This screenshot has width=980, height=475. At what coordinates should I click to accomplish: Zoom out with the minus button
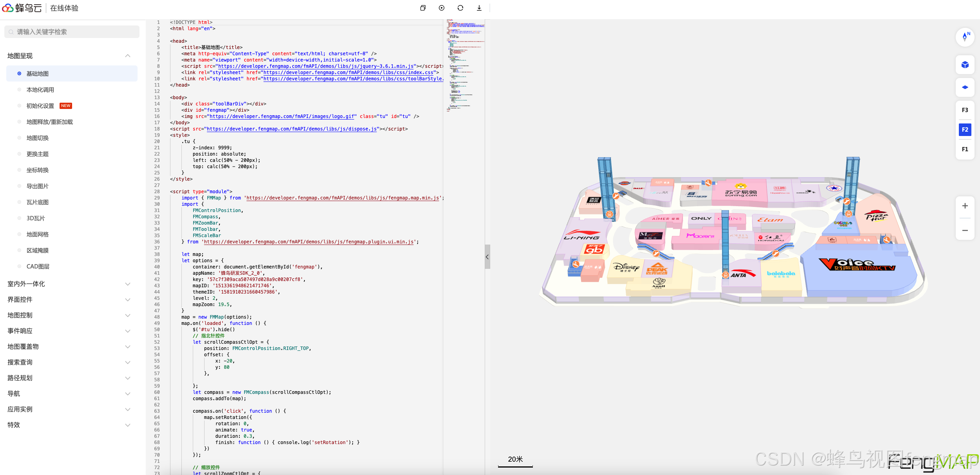(x=965, y=230)
